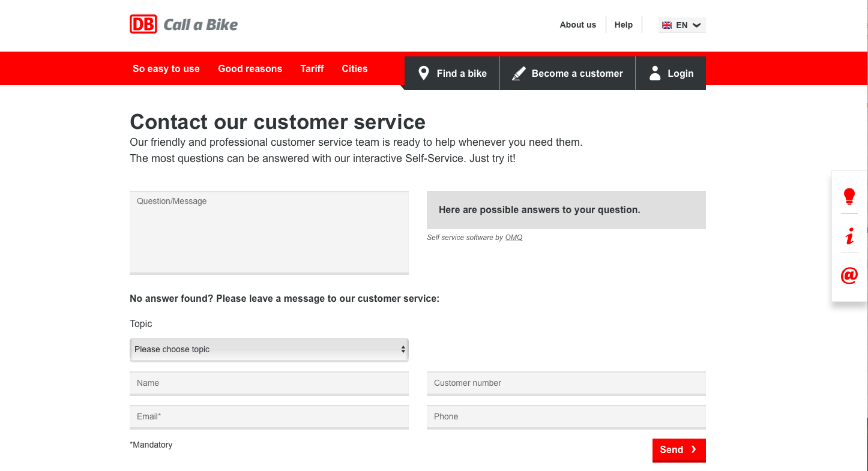Click the pencil icon for Become a customer
868x471 pixels.
point(519,73)
